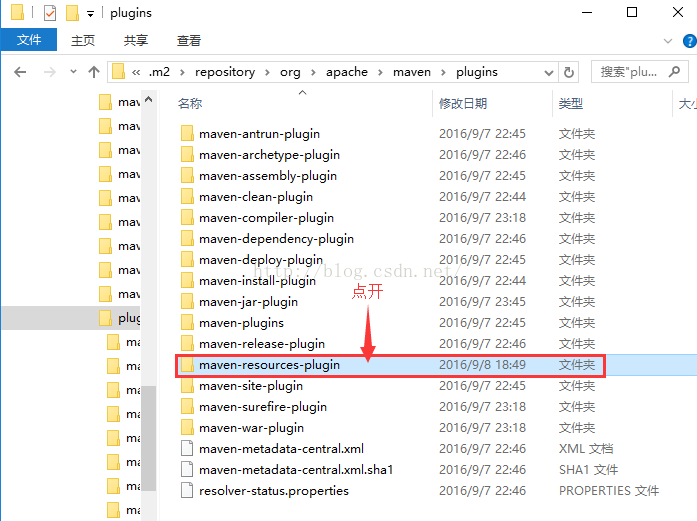The image size is (697, 521).
Task: Click the properties checkmark icon in title bar
Action: (x=49, y=13)
